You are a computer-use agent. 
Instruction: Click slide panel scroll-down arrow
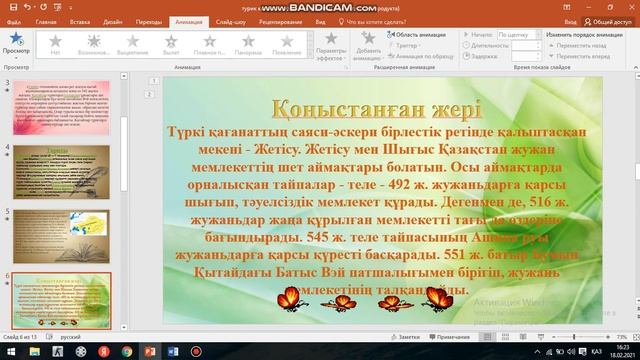pyautogui.click(x=124, y=327)
